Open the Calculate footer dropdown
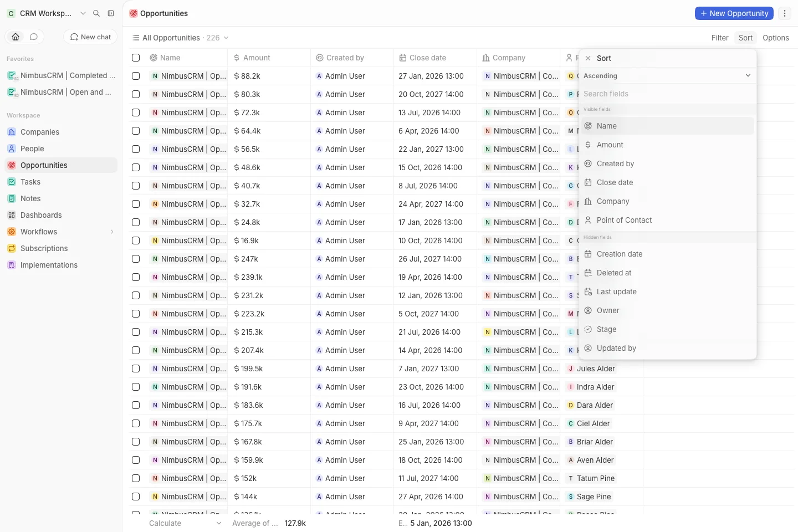Screen dimensions: 798x532 pos(186,523)
